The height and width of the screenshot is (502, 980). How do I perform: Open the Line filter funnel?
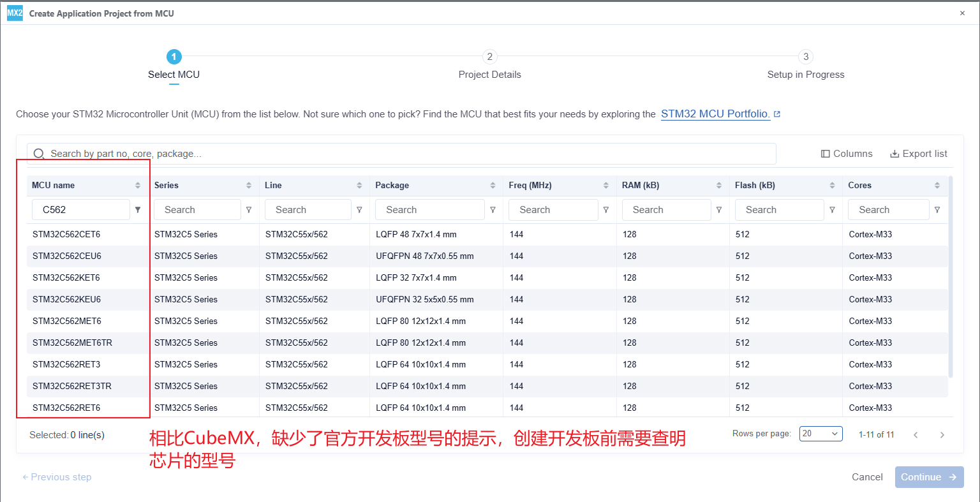pos(359,210)
